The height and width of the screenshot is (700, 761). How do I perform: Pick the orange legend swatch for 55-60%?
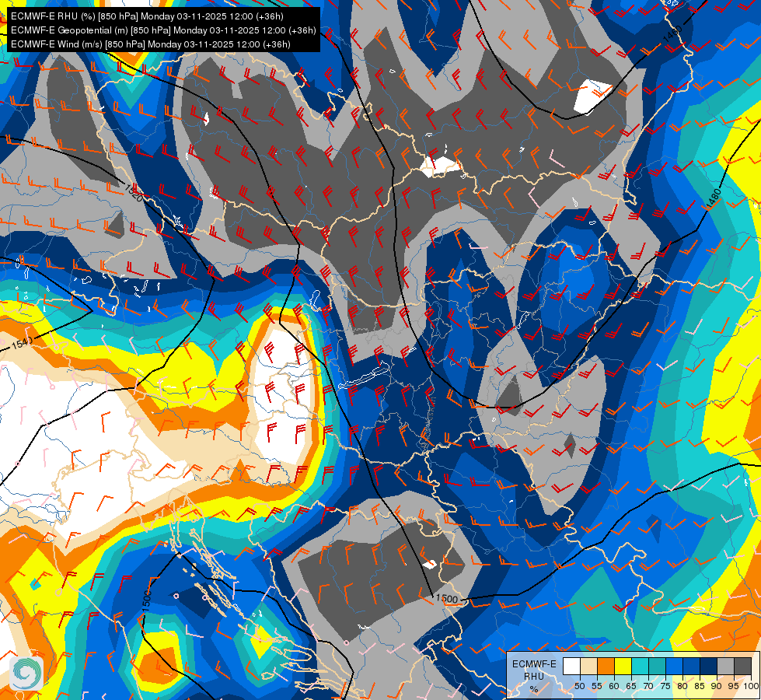606,666
